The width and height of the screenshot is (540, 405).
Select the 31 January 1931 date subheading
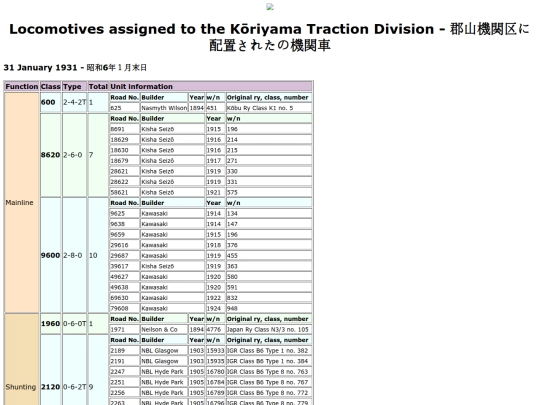(75, 68)
